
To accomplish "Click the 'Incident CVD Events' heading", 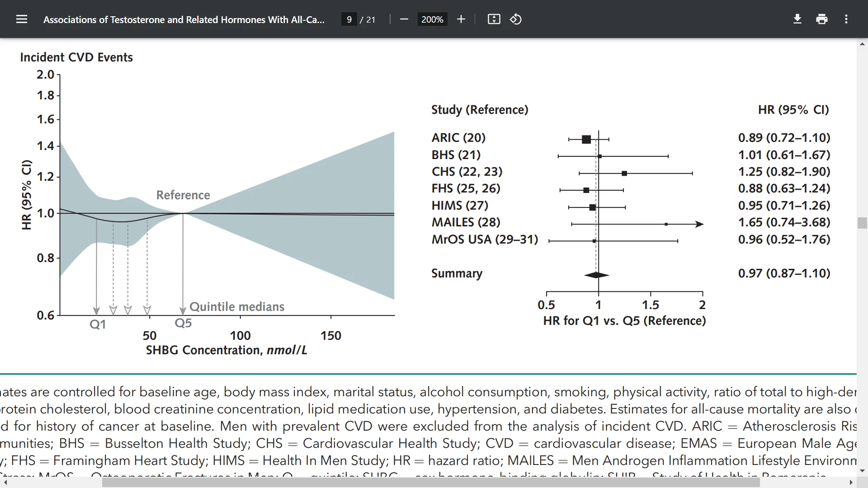I will pyautogui.click(x=76, y=57).
